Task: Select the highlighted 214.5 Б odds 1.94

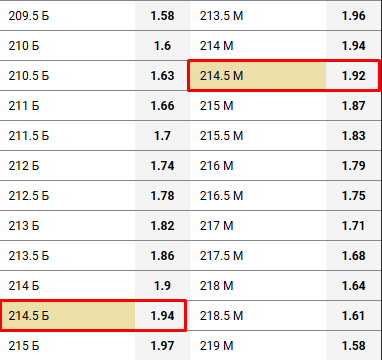Action: (93, 316)
